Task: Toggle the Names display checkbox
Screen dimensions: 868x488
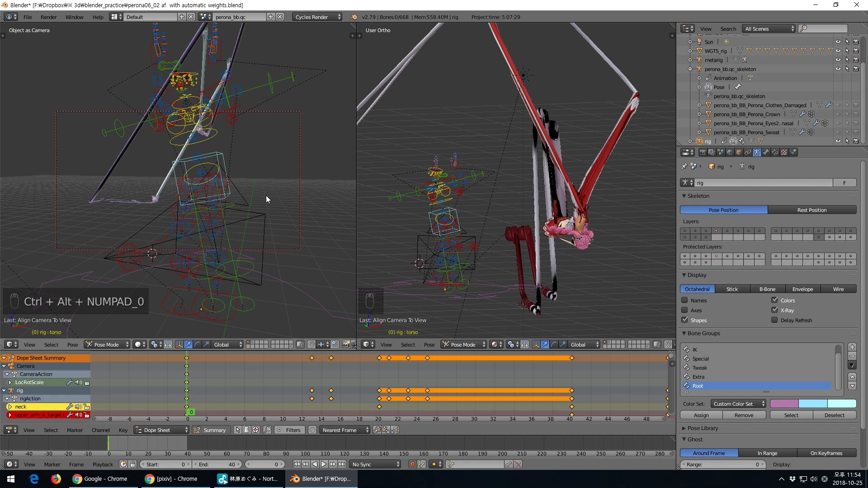Action: [684, 300]
